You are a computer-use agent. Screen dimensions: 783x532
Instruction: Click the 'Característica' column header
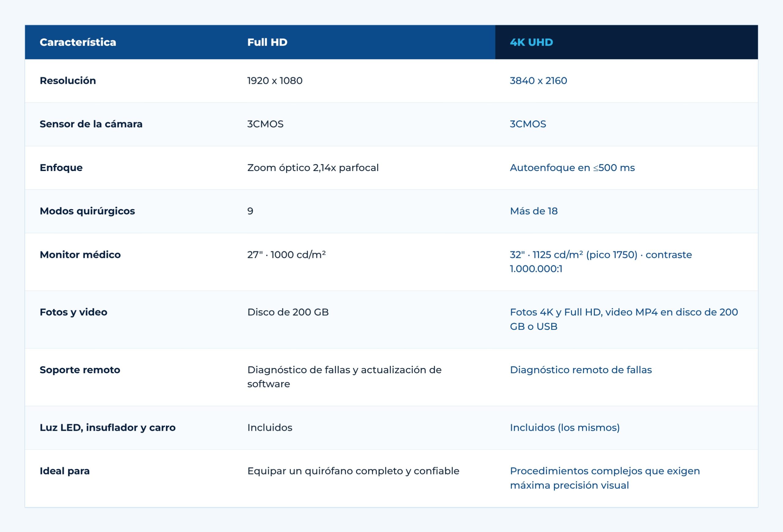point(78,42)
